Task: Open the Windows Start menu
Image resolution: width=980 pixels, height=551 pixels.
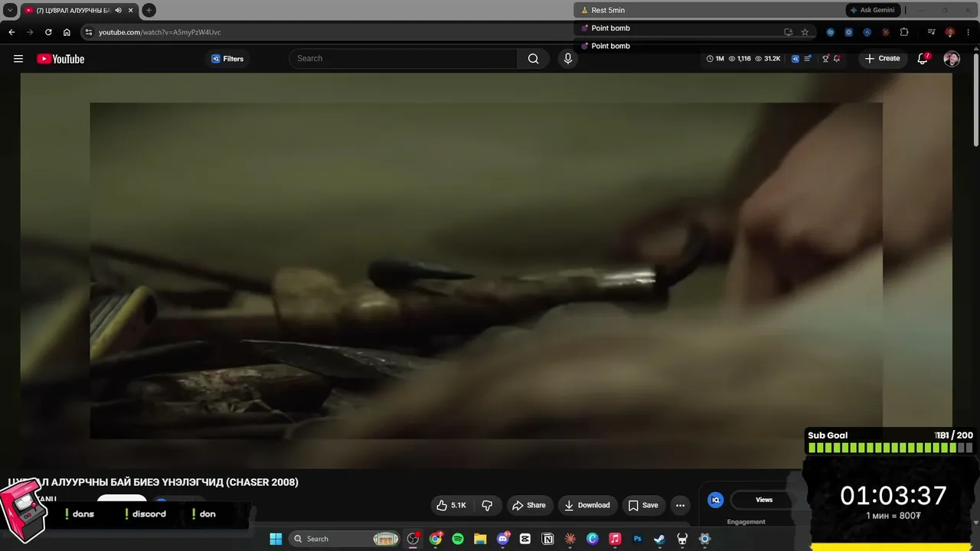Action: (x=276, y=539)
